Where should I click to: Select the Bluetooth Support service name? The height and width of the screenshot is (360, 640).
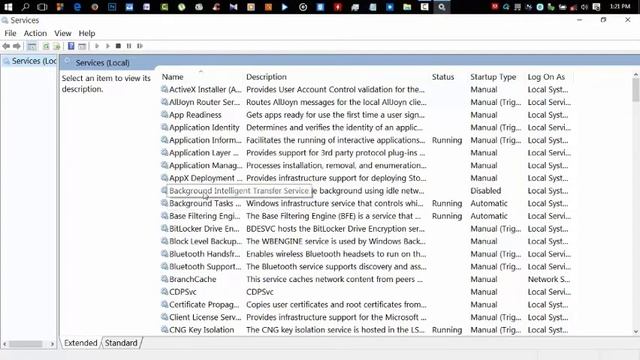[x=205, y=267]
